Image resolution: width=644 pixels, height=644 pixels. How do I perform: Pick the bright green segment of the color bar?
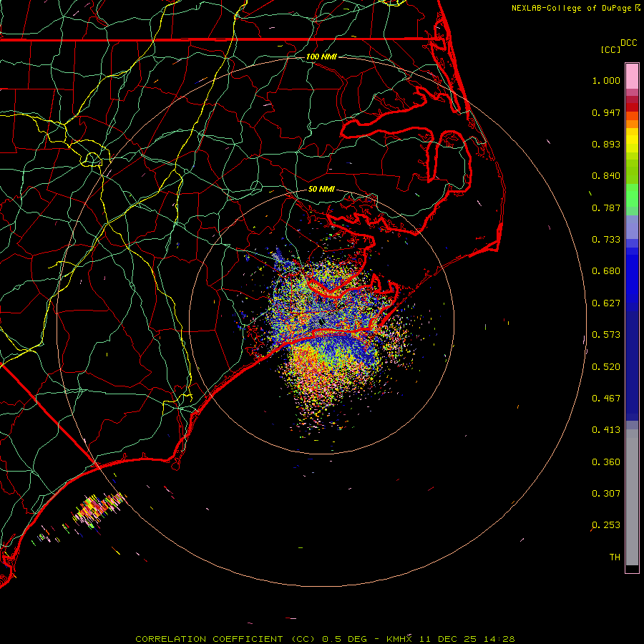[632, 195]
